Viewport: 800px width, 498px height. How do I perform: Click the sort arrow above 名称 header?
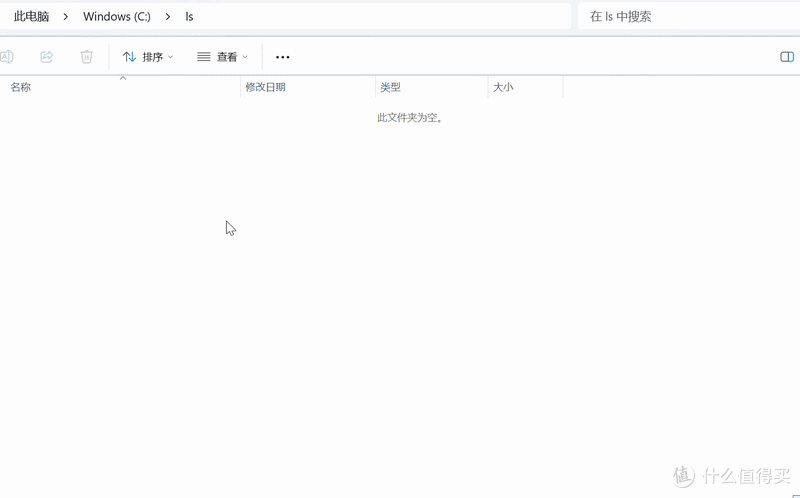(123, 78)
